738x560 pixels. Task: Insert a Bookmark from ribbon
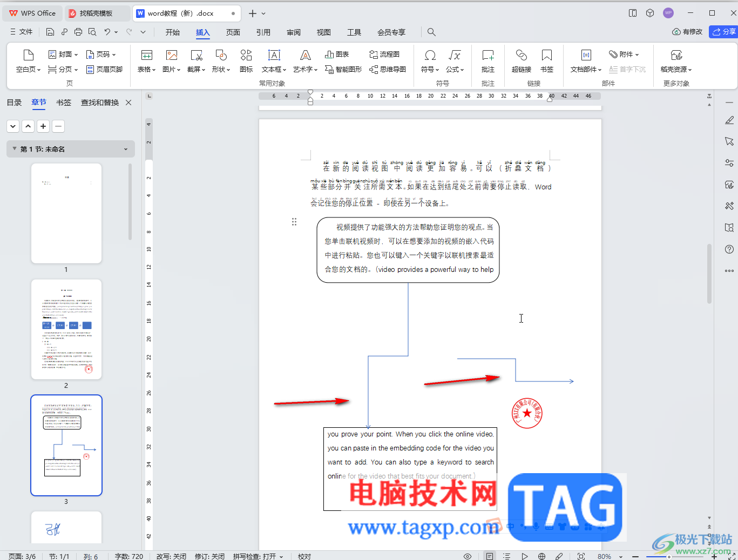click(x=547, y=61)
